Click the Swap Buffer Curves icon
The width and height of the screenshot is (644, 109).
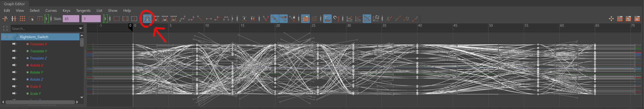click(x=253, y=19)
